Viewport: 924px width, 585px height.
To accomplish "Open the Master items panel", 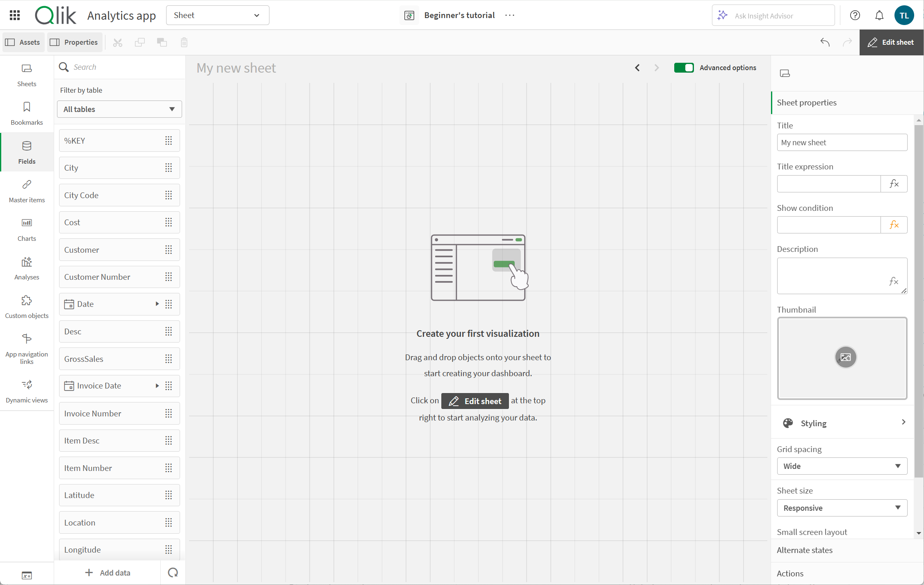I will pyautogui.click(x=26, y=191).
